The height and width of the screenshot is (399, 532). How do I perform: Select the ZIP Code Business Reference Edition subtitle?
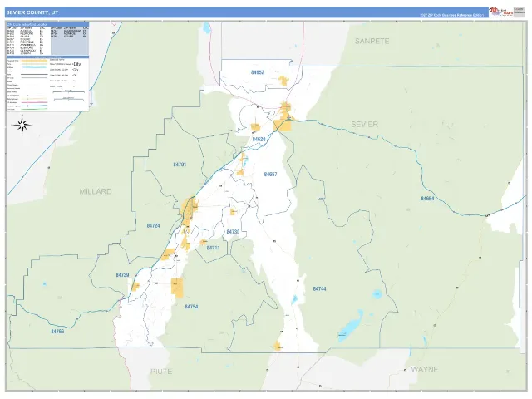click(x=451, y=15)
